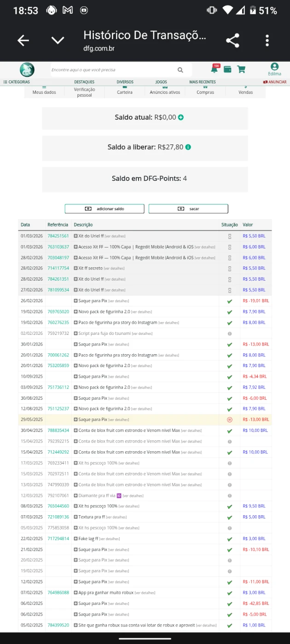Click the DFG dragon logo
The height and width of the screenshot is (644, 290).
tap(27, 69)
